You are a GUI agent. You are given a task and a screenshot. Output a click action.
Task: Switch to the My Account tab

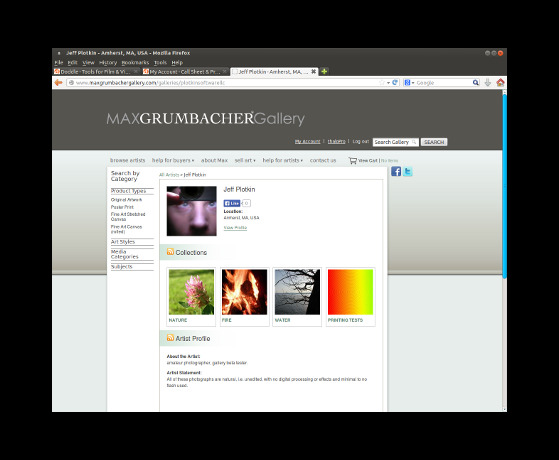[185, 72]
